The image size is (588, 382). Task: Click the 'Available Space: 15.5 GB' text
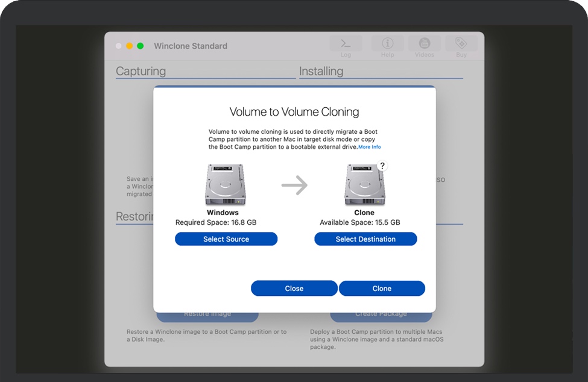360,222
